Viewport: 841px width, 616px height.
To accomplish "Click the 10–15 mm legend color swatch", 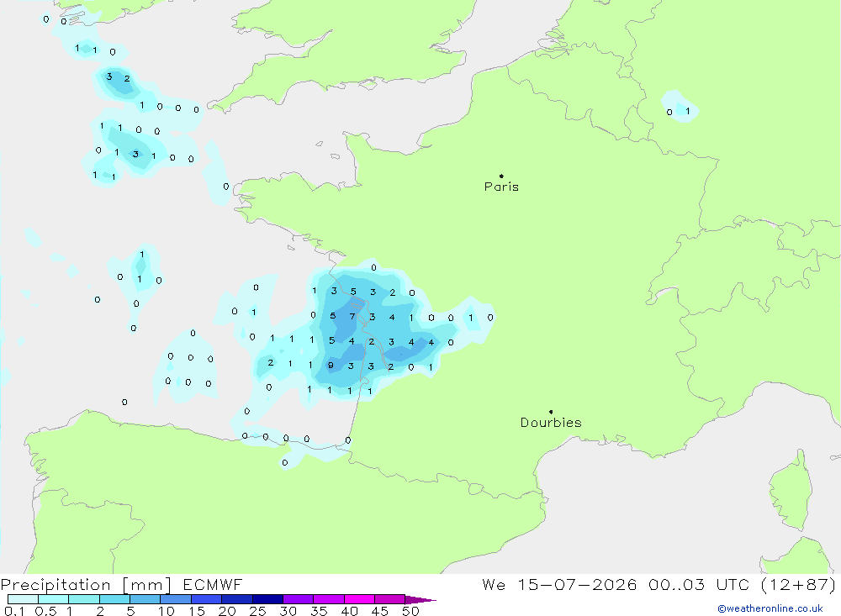I will click(176, 599).
